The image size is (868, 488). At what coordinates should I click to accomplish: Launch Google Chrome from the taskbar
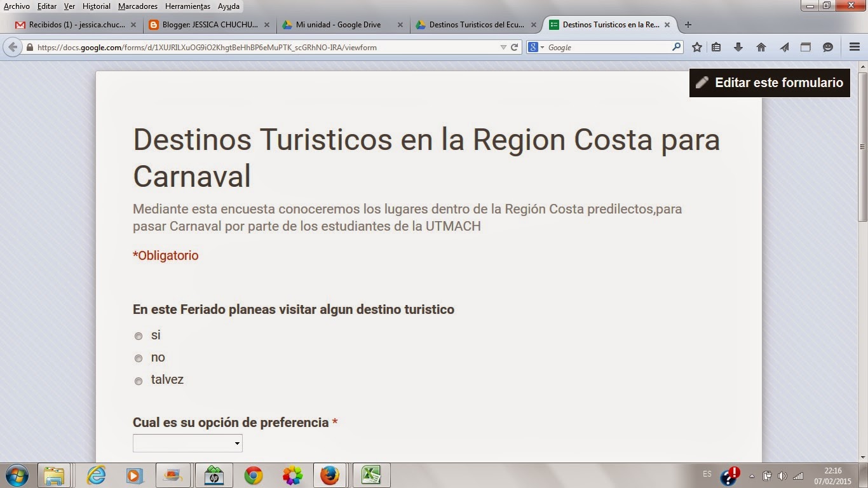(x=254, y=475)
